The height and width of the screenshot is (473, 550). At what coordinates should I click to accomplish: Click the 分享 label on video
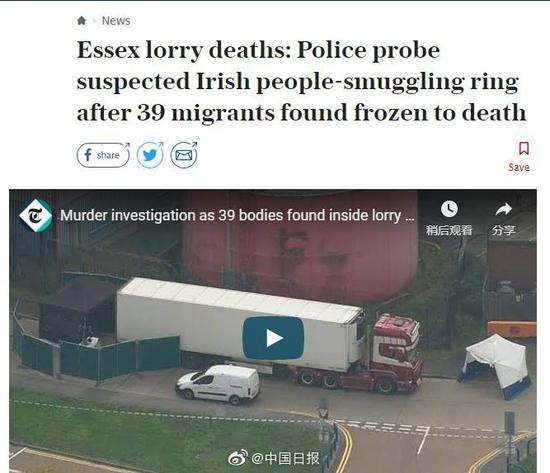point(503,230)
